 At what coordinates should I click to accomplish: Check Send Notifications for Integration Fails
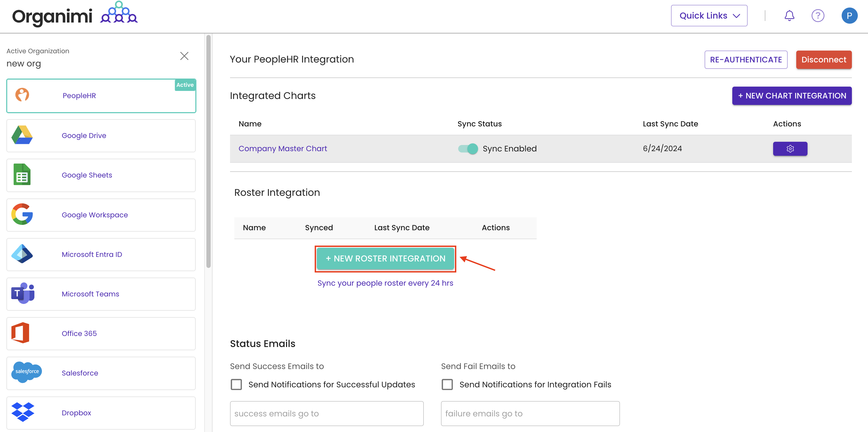(x=447, y=384)
